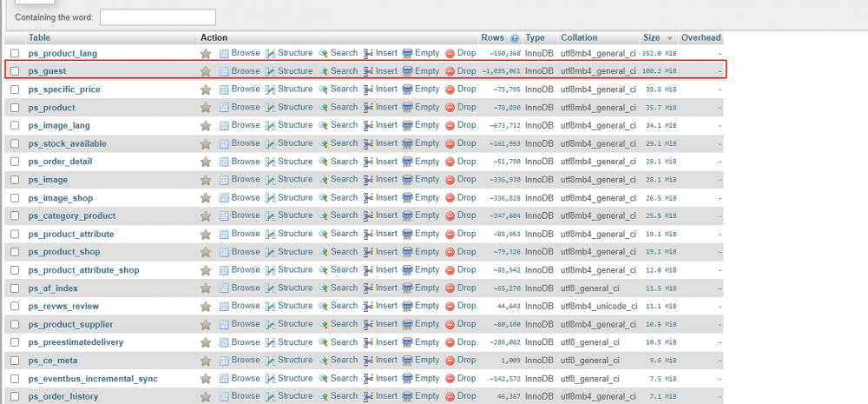Viewport: 868px width, 404px height.
Task: Click the ps_image_lang row count ~673,712
Action: [505, 126]
